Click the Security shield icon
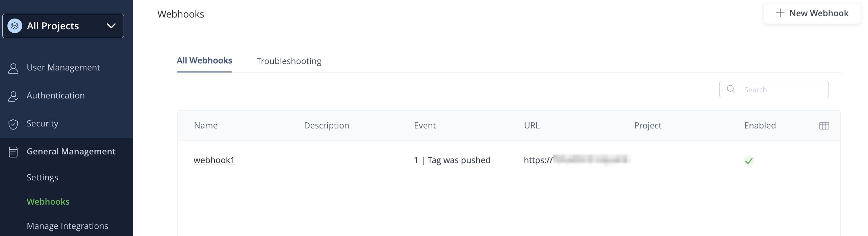The image size is (868, 236). click(x=13, y=124)
